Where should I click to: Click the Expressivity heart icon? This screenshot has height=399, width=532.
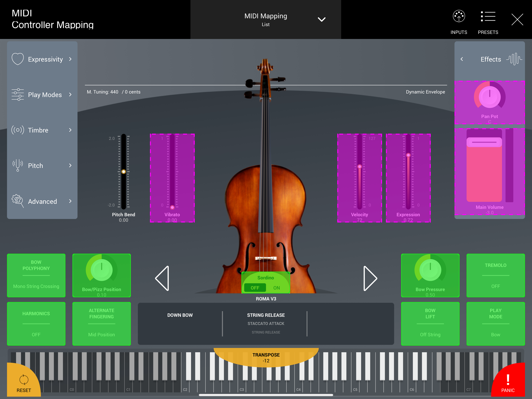(18, 59)
